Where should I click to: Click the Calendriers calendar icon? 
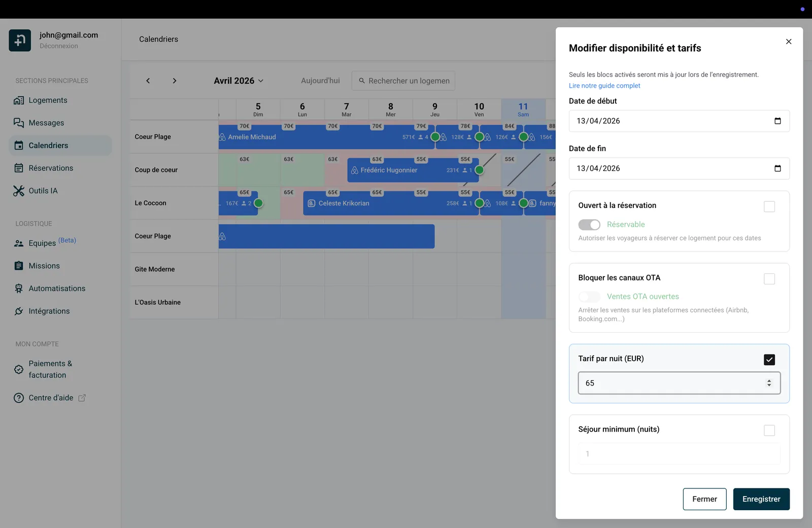pos(19,146)
